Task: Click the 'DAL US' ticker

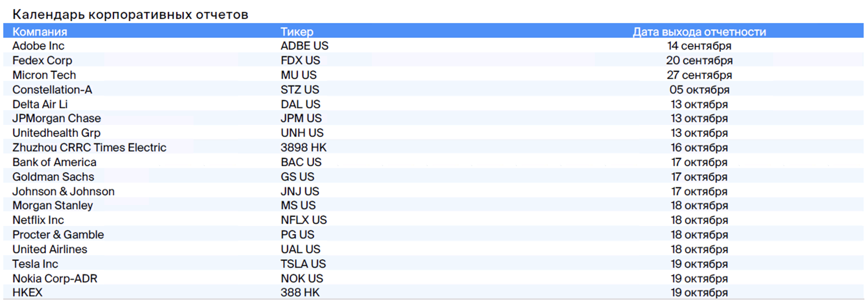Action: click(x=300, y=104)
